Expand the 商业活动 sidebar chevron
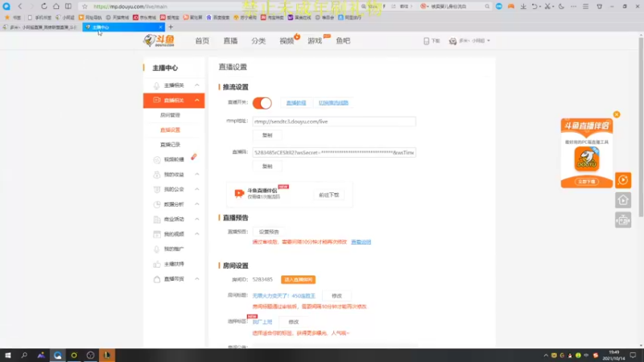 pyautogui.click(x=197, y=219)
